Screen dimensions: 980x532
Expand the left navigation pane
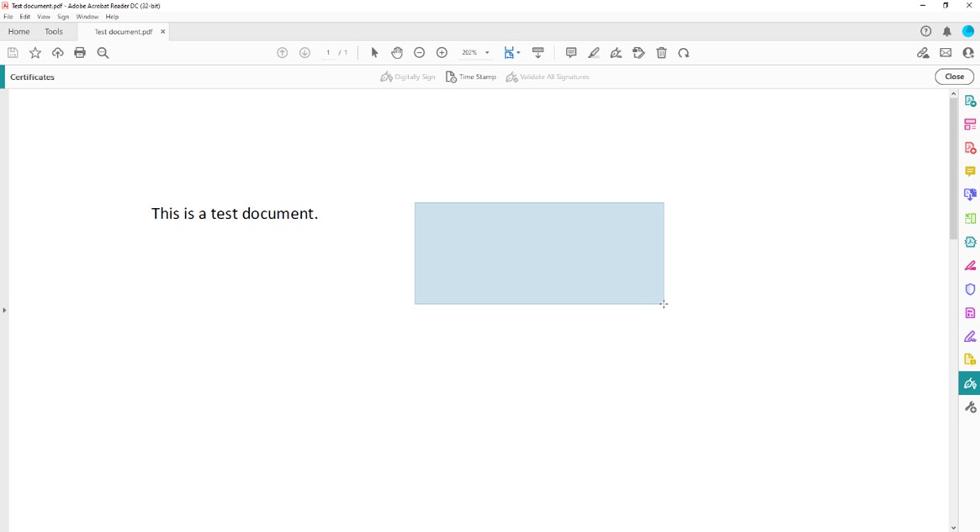pyautogui.click(x=4, y=310)
